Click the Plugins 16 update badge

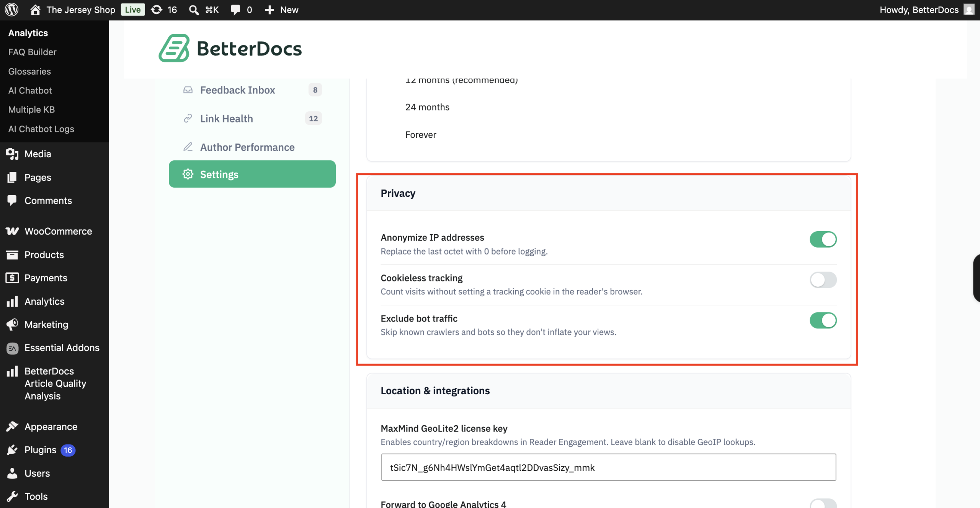point(68,450)
